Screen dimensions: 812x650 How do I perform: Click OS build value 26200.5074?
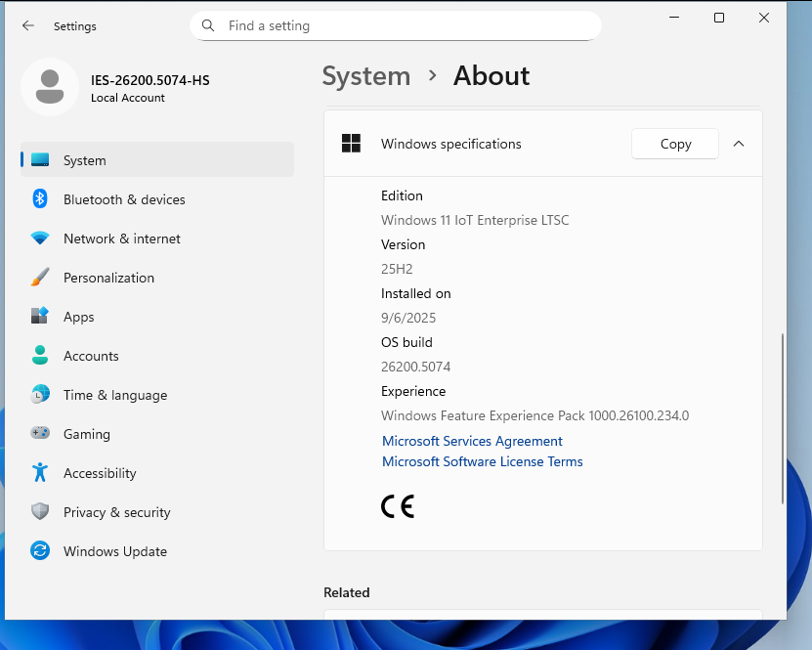point(415,367)
